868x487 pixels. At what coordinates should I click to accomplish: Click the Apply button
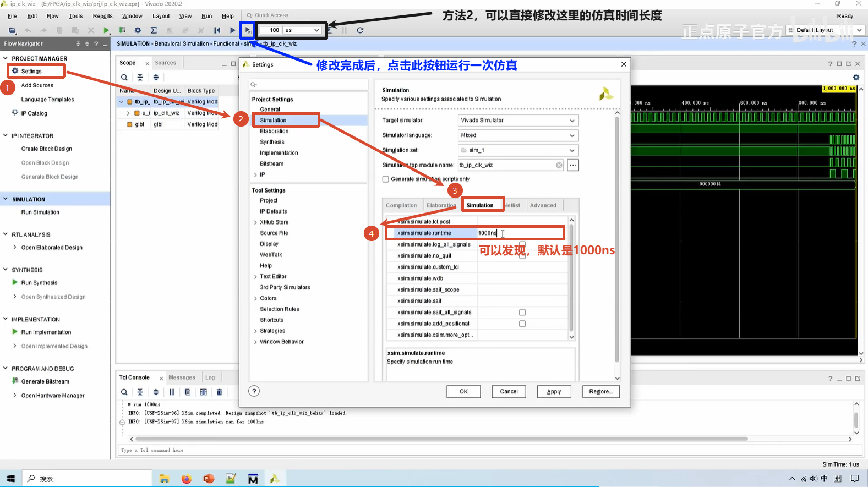point(554,392)
